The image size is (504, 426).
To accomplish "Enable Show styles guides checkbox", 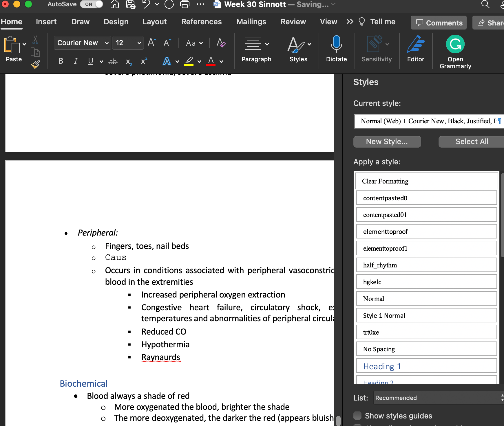I will click(357, 416).
